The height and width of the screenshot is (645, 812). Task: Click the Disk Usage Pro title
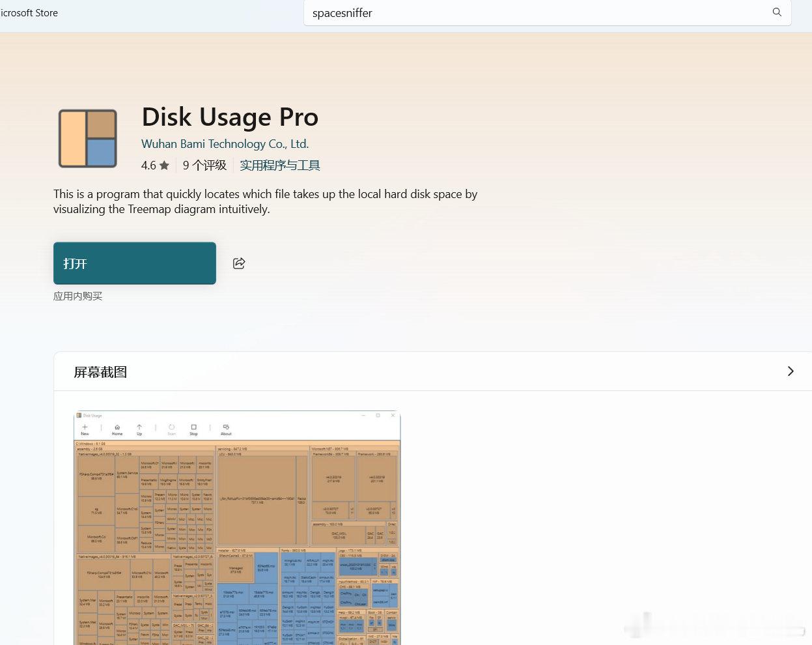pyautogui.click(x=230, y=117)
